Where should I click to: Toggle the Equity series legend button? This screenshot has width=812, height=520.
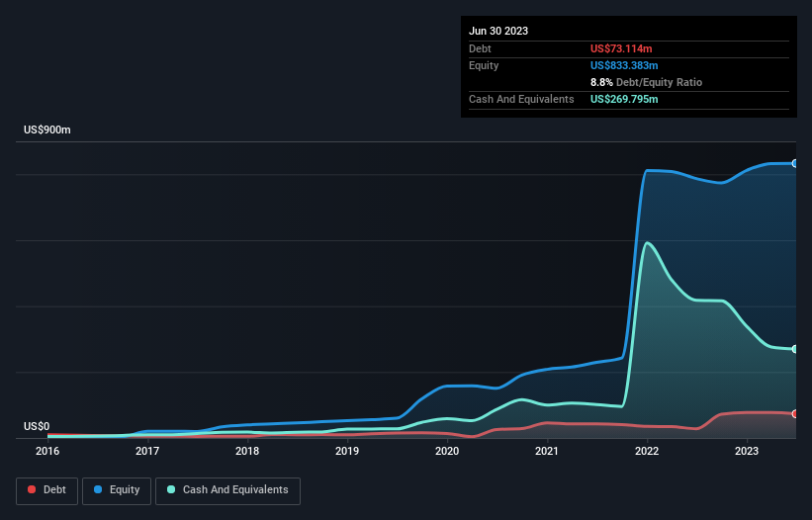click(x=117, y=490)
